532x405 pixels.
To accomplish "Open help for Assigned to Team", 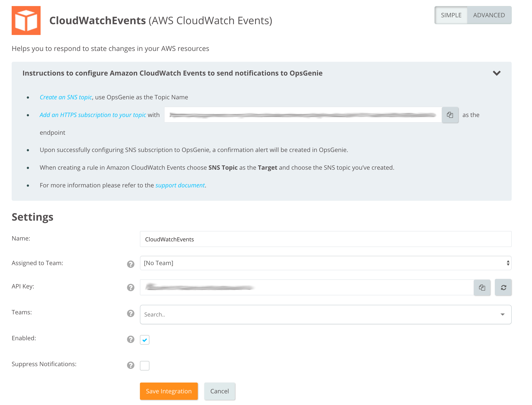I will tap(131, 264).
